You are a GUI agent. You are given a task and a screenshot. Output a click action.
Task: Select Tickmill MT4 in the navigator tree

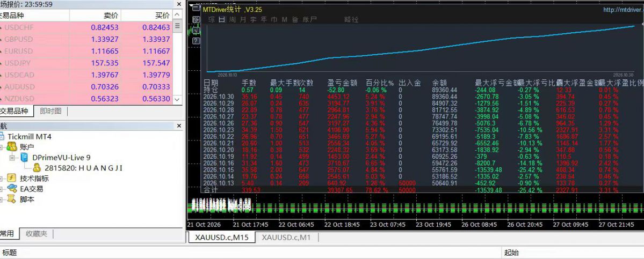[30, 136]
